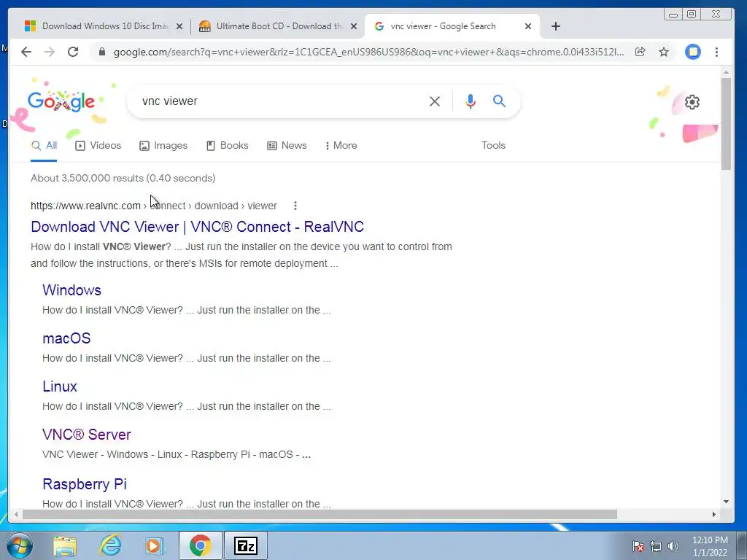This screenshot has width=747, height=560.
Task: Close the Ultimate Boot CD tab
Action: [x=354, y=27]
